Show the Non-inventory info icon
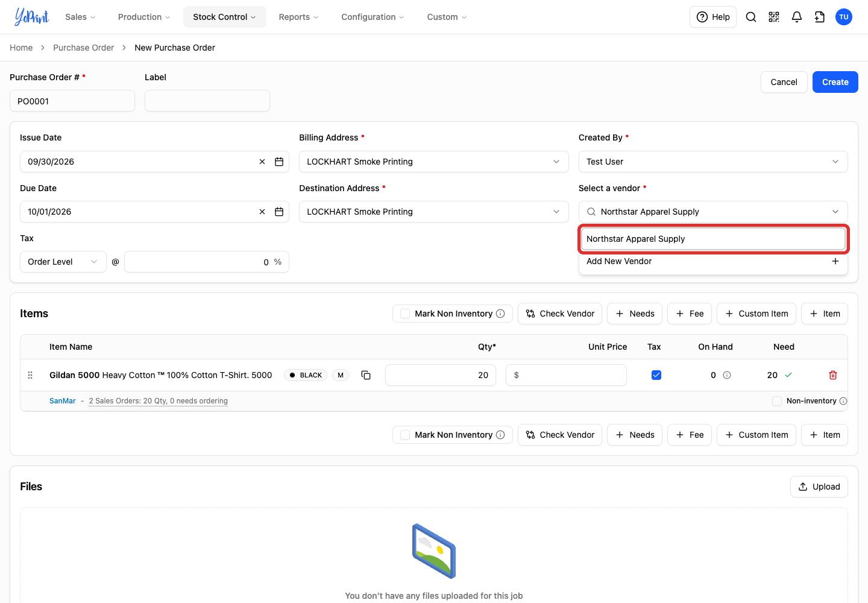Viewport: 868px width, 603px height. (843, 401)
